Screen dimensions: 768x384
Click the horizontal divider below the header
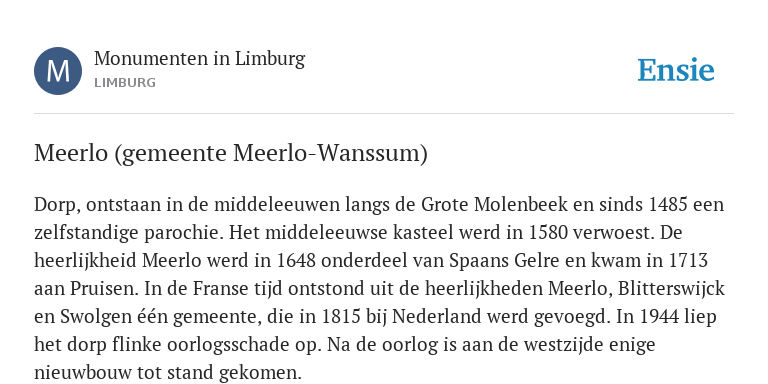tap(384, 114)
